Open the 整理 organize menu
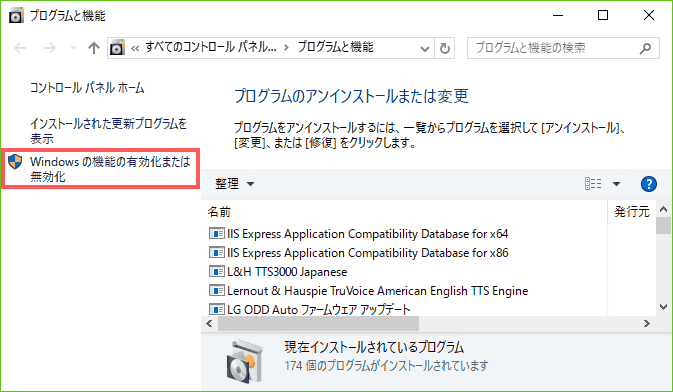This screenshot has width=673, height=392. click(x=234, y=184)
